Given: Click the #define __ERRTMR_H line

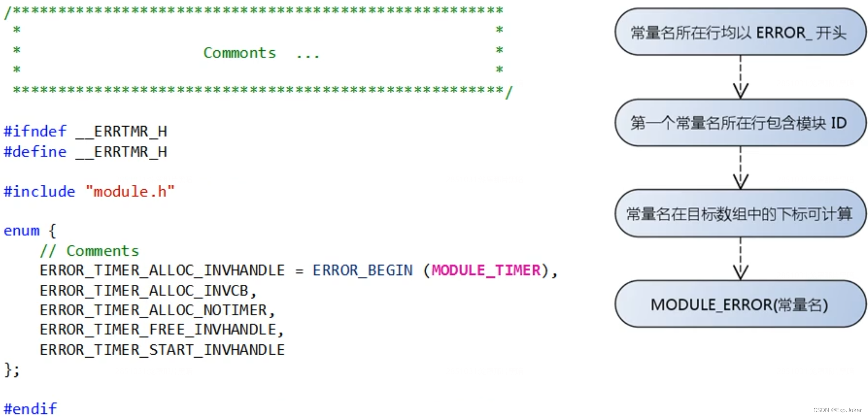Looking at the screenshot, I should (85, 152).
